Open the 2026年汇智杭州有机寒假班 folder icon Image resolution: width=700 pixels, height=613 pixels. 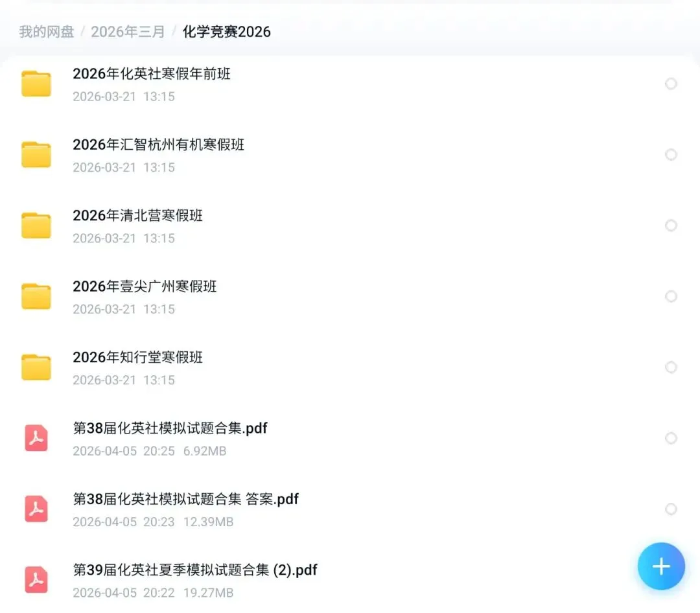[x=36, y=154]
